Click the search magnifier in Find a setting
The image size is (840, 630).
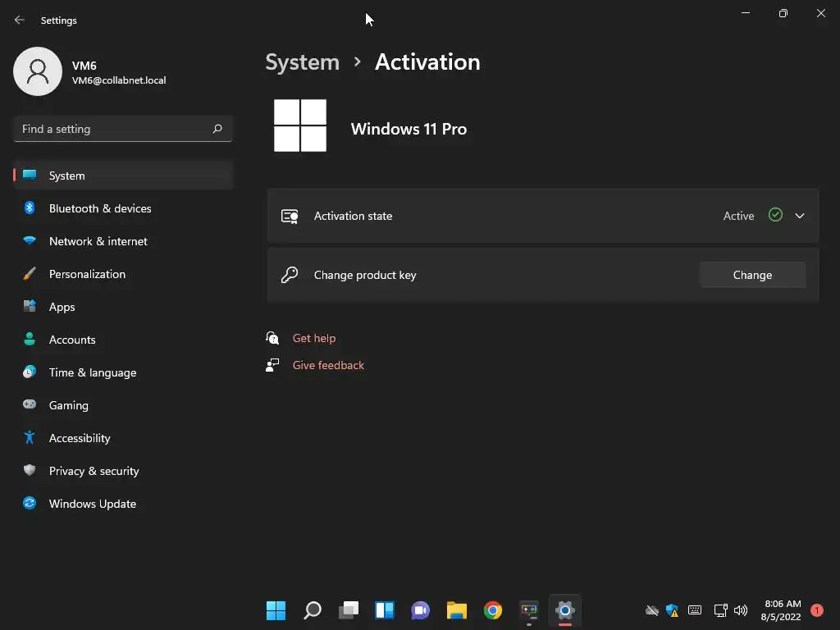pos(217,129)
